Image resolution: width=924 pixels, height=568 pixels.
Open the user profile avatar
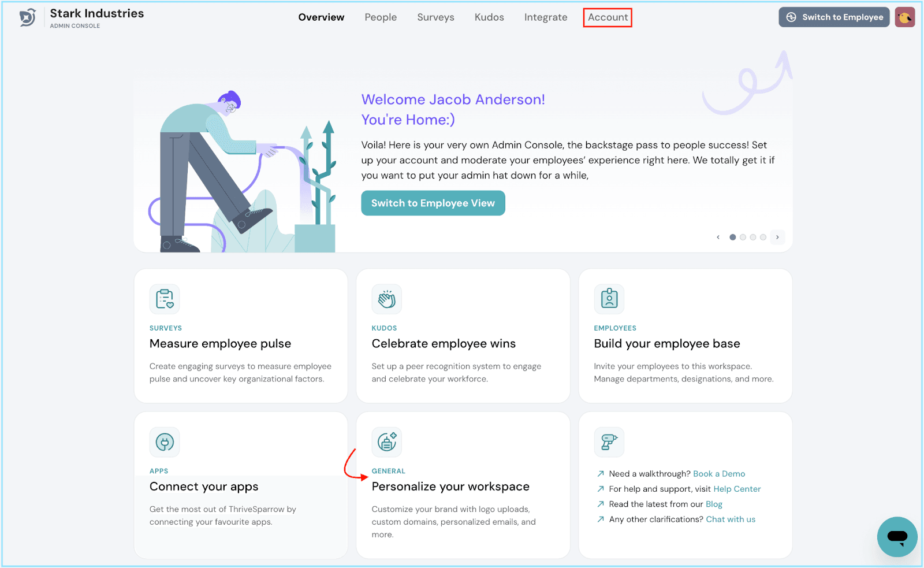(904, 17)
